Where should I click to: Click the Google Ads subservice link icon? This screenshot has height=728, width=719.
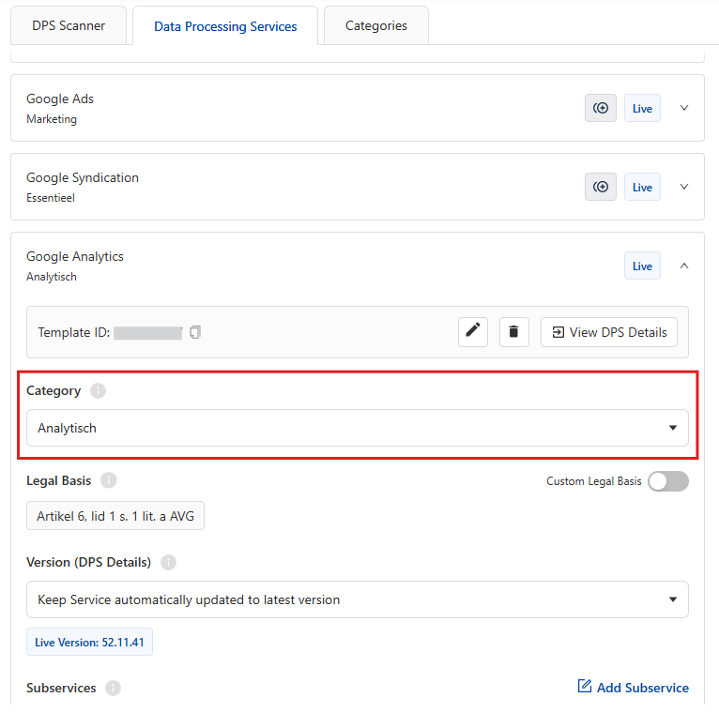click(601, 108)
